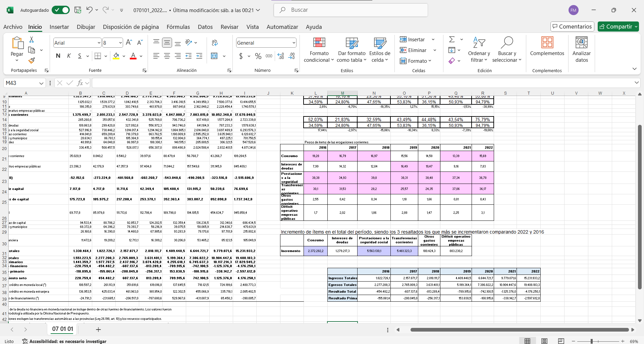Decrease decimal places

tap(292, 56)
